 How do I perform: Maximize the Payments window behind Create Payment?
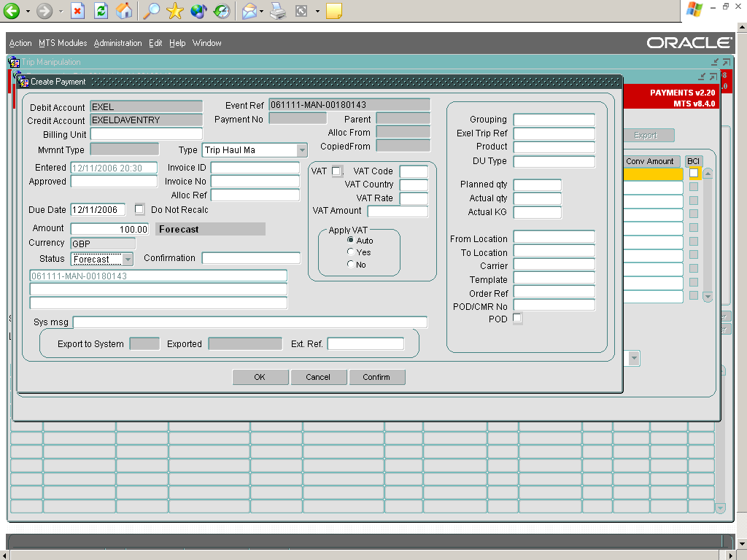coord(713,77)
